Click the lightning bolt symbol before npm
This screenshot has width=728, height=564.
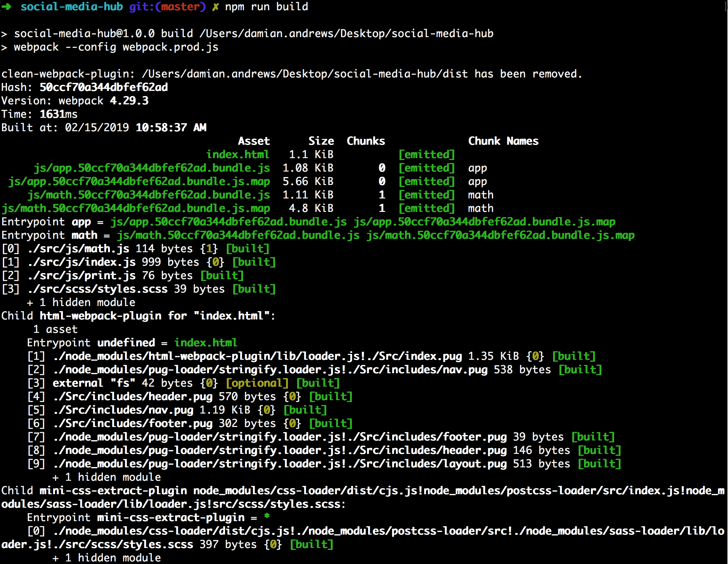tap(215, 7)
